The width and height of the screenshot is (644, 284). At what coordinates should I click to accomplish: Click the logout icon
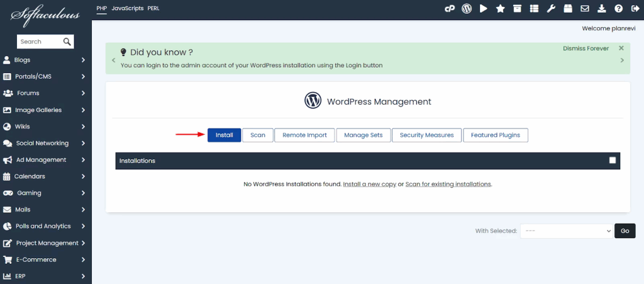tap(635, 9)
